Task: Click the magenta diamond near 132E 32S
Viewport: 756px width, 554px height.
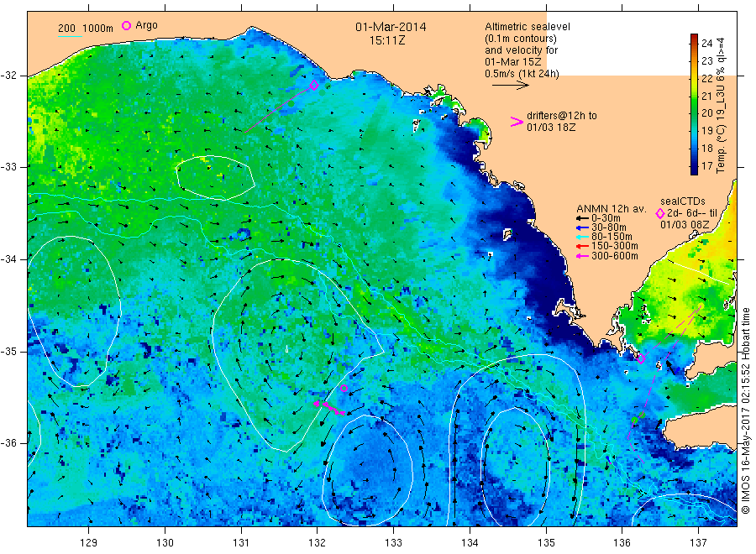Action: [x=314, y=86]
